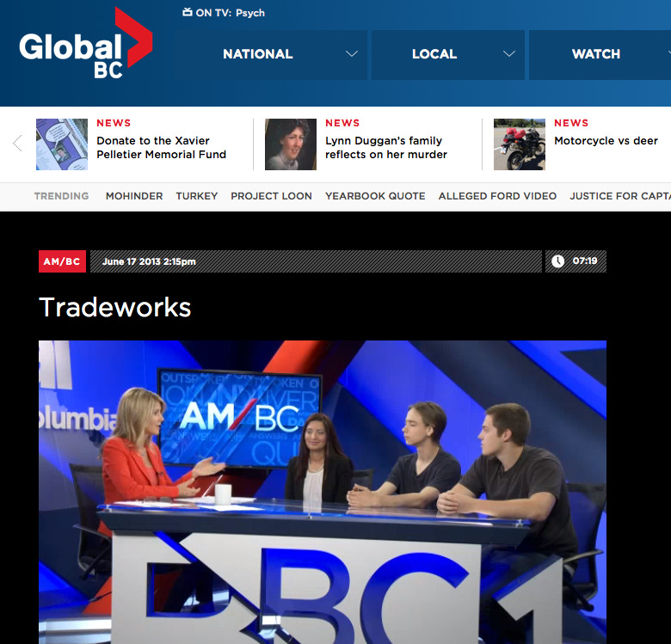Select NEWS label above Lynn Duggan story

click(342, 123)
